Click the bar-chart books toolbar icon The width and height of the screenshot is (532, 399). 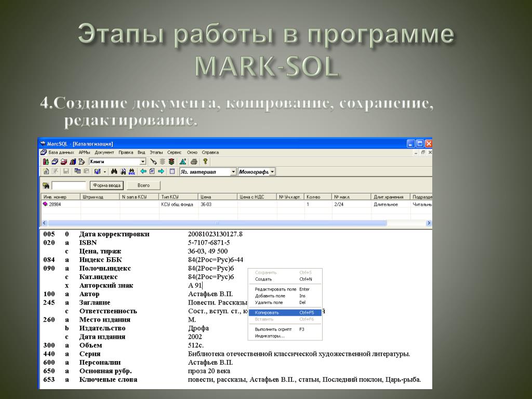73,162
